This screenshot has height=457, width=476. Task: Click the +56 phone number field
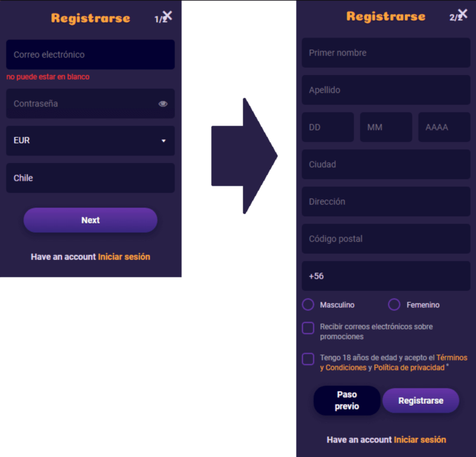(x=386, y=276)
